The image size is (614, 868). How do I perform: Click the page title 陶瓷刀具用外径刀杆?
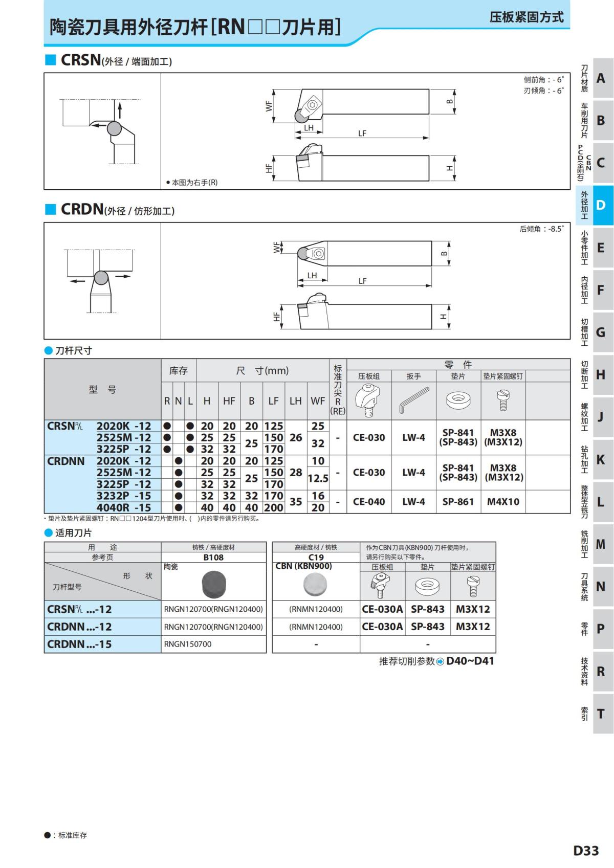[x=195, y=27]
